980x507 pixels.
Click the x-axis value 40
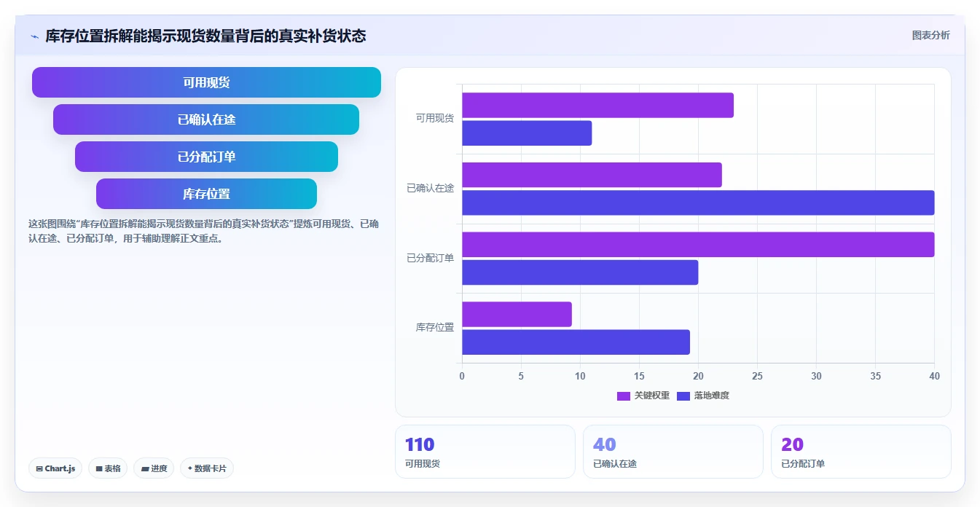tap(935, 377)
